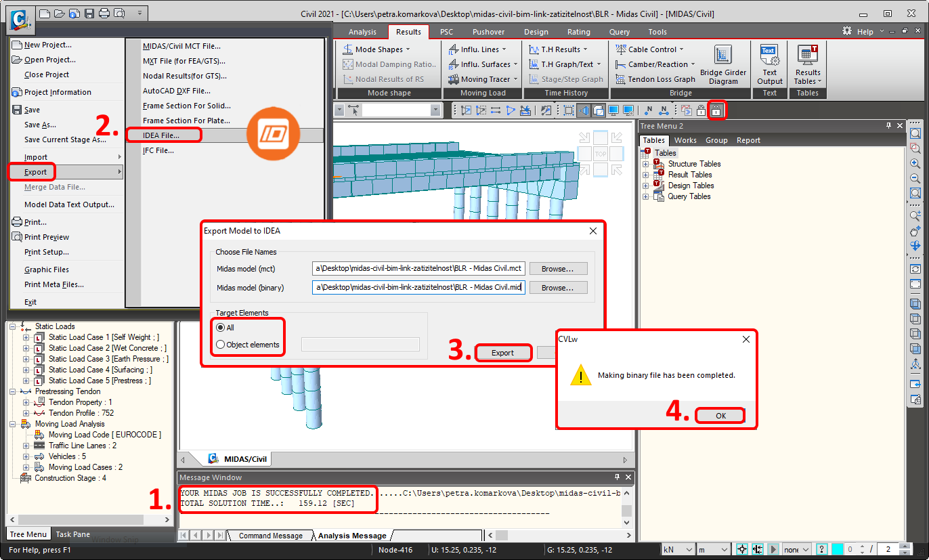Click the cyan color swatch in status bar

coord(838,549)
